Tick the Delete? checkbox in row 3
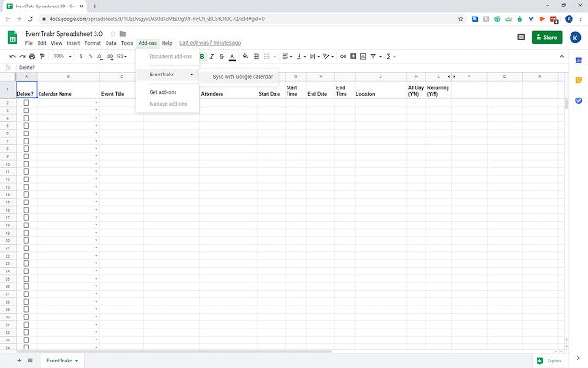Viewport: 588px width, 368px height. click(x=27, y=110)
